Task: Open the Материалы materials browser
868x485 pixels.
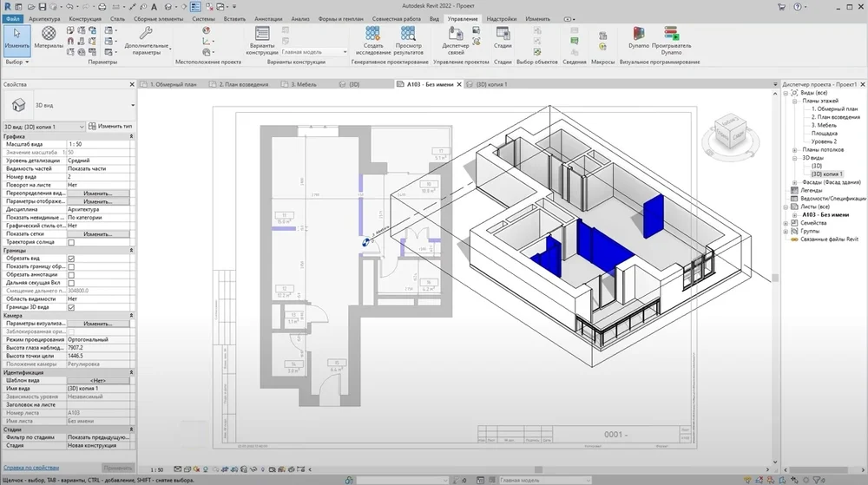Action: 49,37
